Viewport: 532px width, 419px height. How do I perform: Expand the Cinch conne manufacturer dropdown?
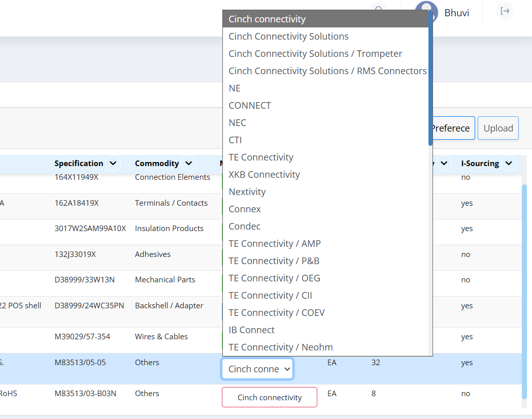tap(257, 369)
